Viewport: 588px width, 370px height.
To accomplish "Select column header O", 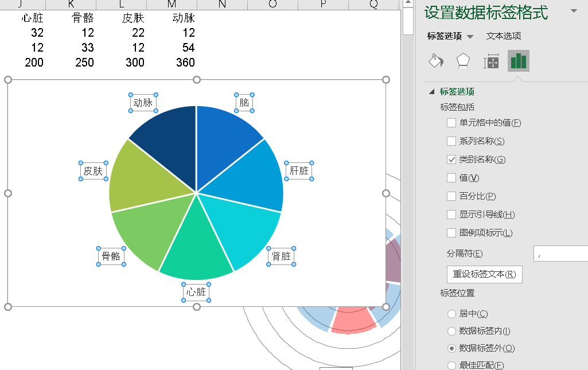I will (x=272, y=5).
